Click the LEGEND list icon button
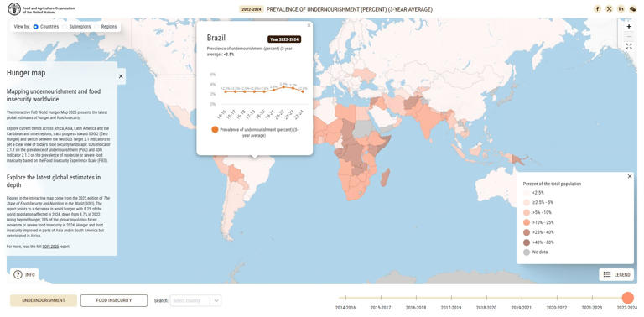 616,275
